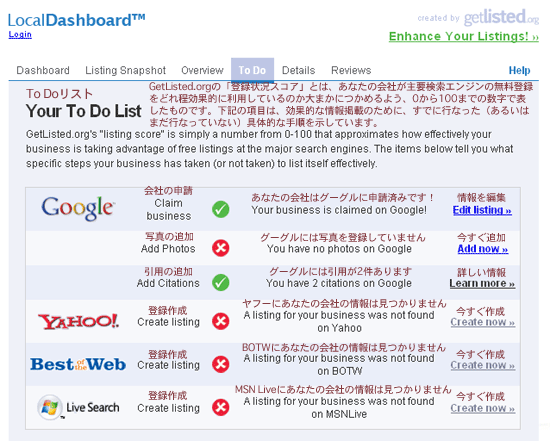550x441 pixels.
Task: Click the 'To Doリスト' Japanese heading
Action: [59, 94]
